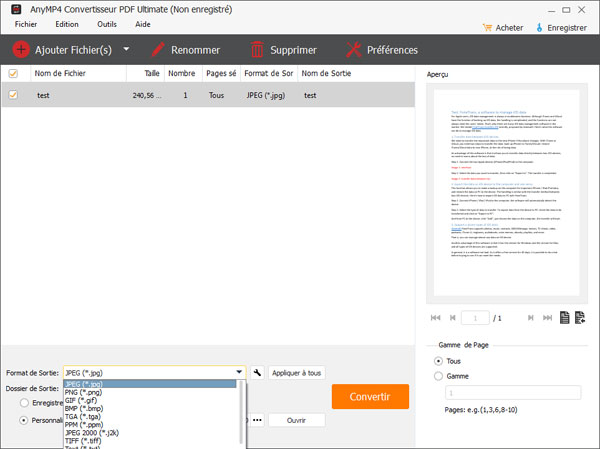Click the Appliquer à tous button
This screenshot has height=449, width=600.
click(x=297, y=373)
